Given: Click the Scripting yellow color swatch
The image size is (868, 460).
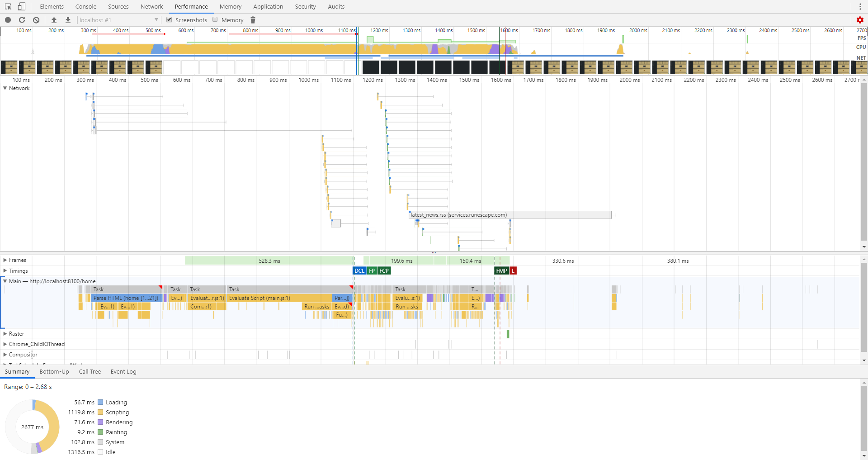Looking at the screenshot, I should [x=101, y=412].
